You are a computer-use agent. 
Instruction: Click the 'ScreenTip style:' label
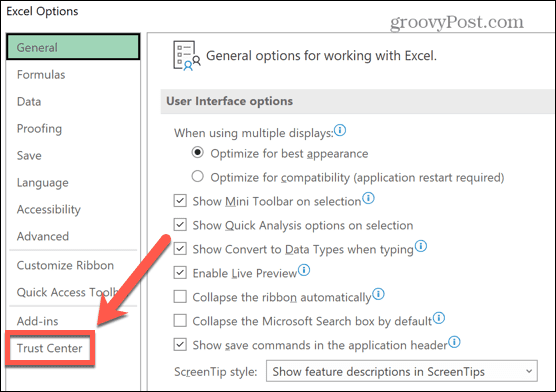pos(216,372)
